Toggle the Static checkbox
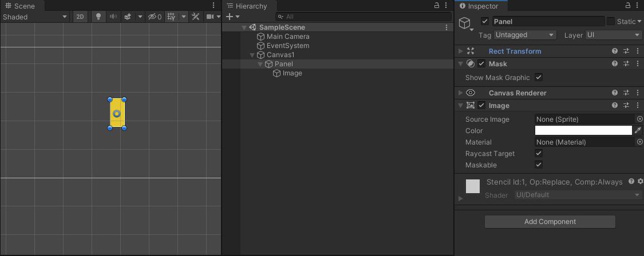Viewport: 644px width, 256px height. pyautogui.click(x=611, y=21)
